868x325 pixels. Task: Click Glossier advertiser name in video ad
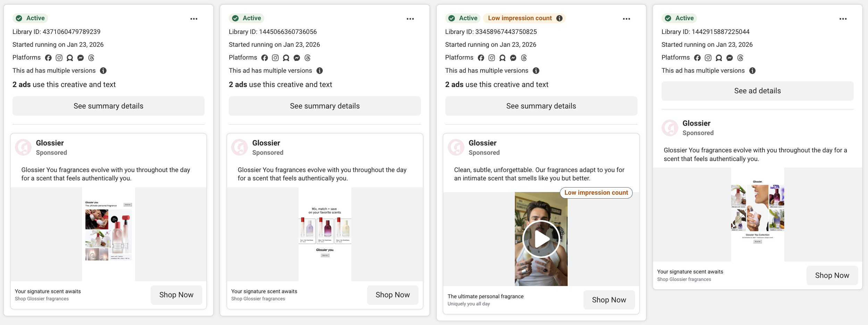click(482, 143)
